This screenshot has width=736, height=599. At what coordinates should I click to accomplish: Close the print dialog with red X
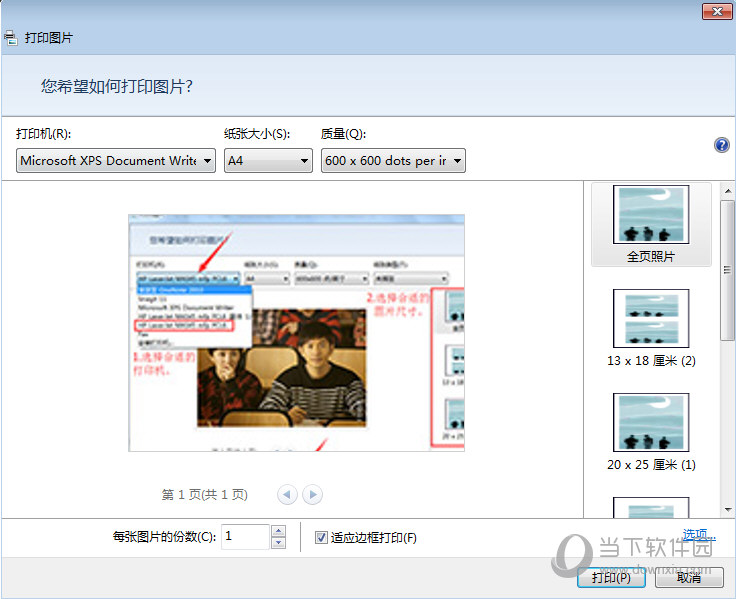[714, 11]
